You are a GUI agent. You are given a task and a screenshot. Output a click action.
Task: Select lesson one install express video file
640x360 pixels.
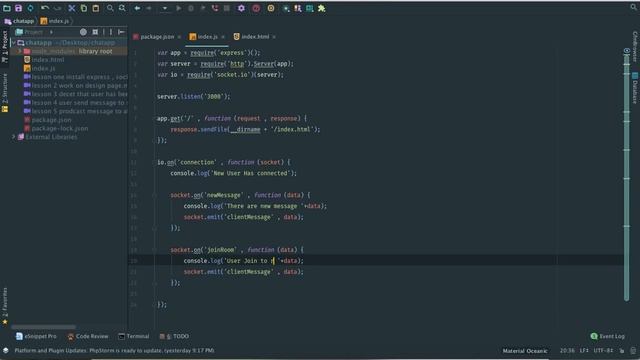76,77
